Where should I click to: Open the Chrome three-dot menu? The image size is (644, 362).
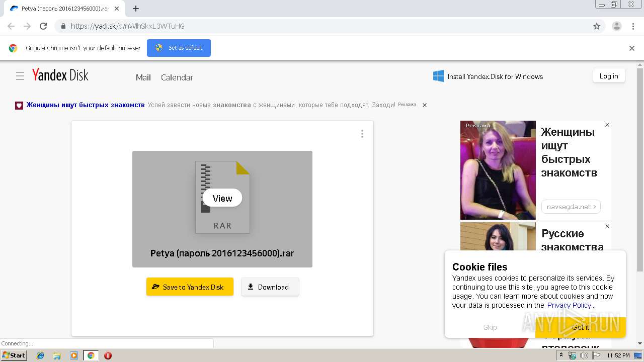click(x=633, y=26)
